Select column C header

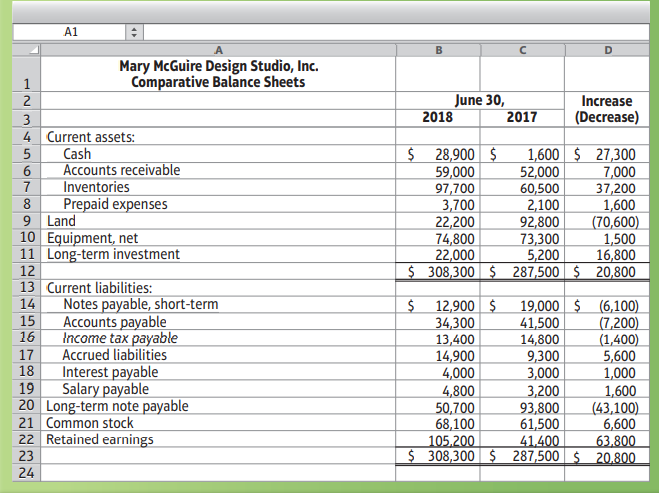click(x=522, y=50)
